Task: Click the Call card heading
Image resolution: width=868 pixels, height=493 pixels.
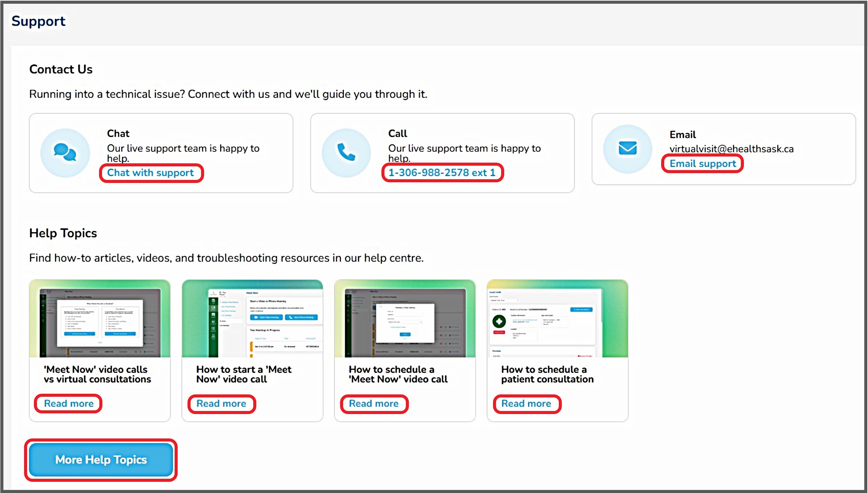Action: pyautogui.click(x=397, y=133)
